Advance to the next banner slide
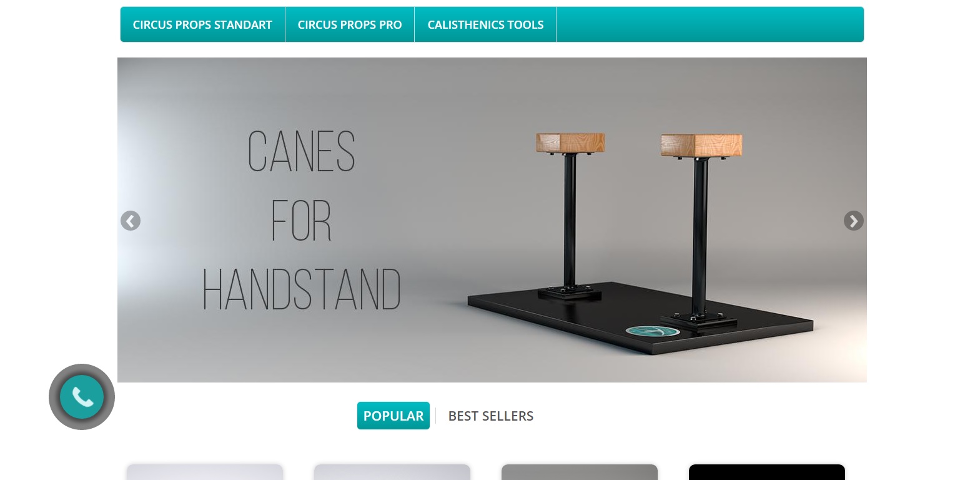The height and width of the screenshot is (480, 980). pos(853,221)
